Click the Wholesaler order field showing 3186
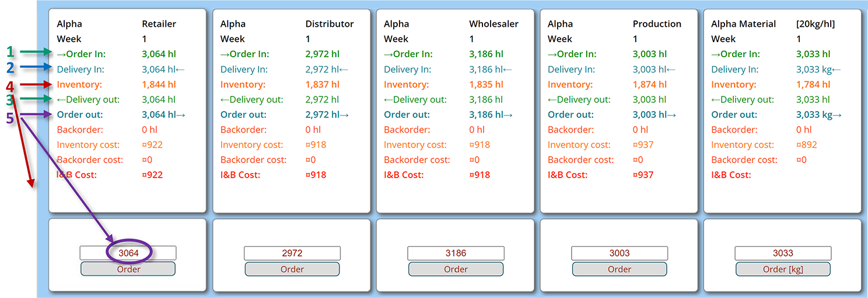 (x=456, y=253)
